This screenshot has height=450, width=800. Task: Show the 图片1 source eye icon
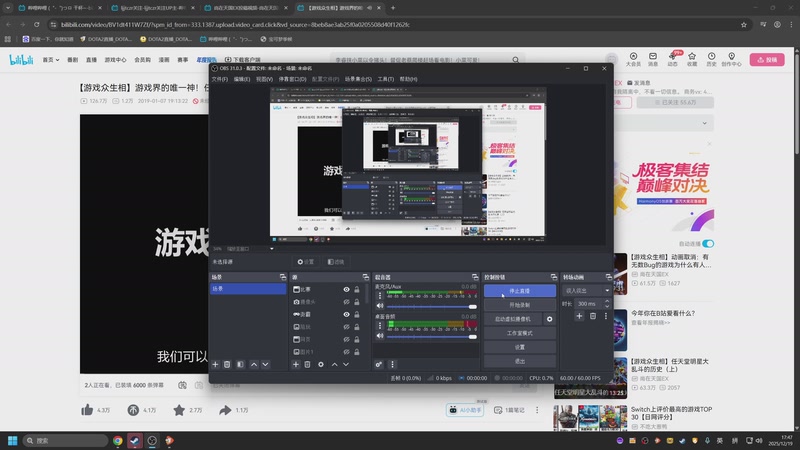pyautogui.click(x=346, y=352)
